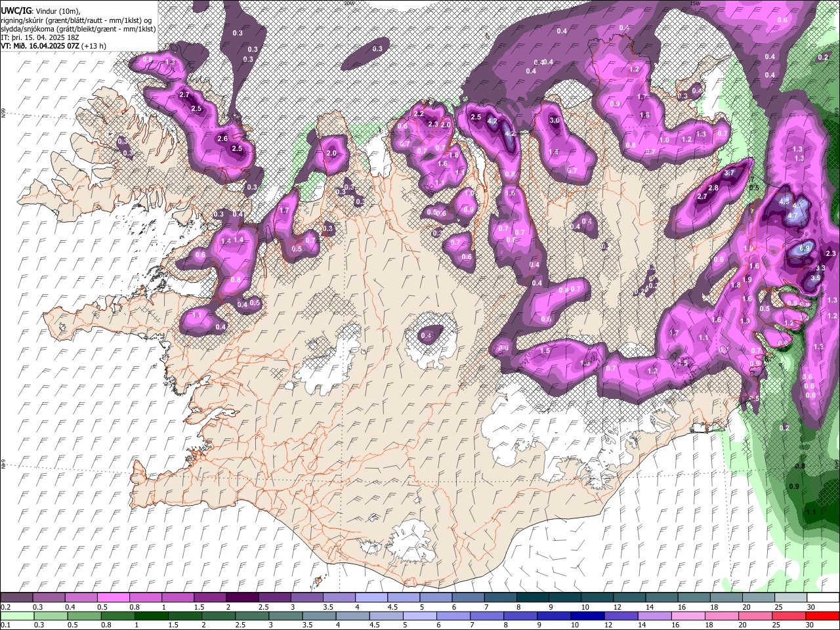The width and height of the screenshot is (840, 630).
Task: Click the '20W' longitude label on the top edge
Action: point(348,3)
